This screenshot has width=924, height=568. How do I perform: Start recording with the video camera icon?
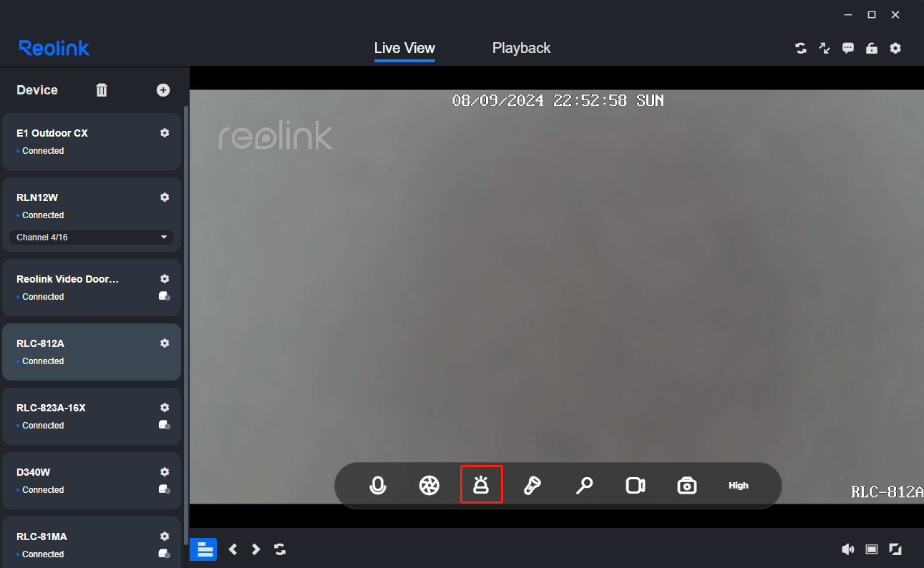(x=636, y=486)
